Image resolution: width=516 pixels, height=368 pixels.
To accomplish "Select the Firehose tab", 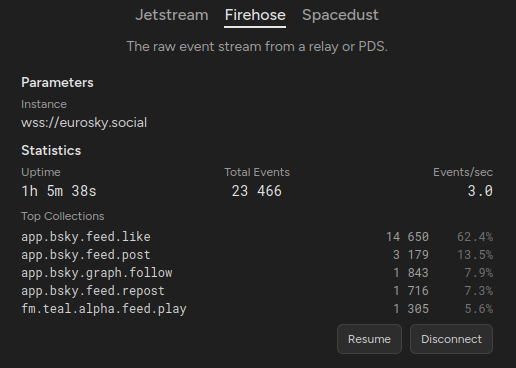I will [255, 15].
